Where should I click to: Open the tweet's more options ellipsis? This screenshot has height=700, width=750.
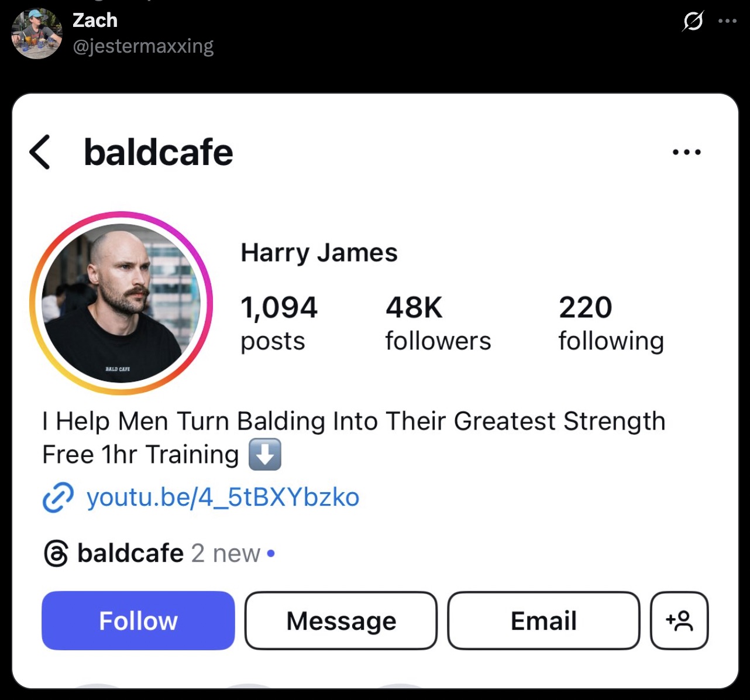click(x=727, y=22)
